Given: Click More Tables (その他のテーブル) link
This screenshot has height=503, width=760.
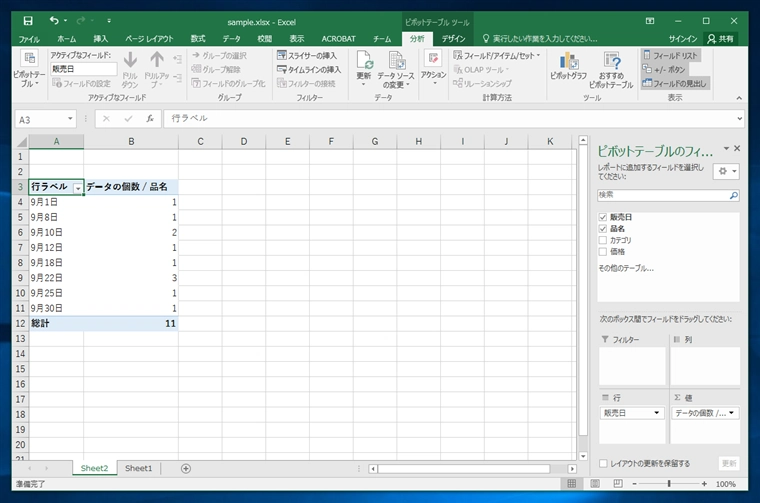Looking at the screenshot, I should (x=626, y=268).
